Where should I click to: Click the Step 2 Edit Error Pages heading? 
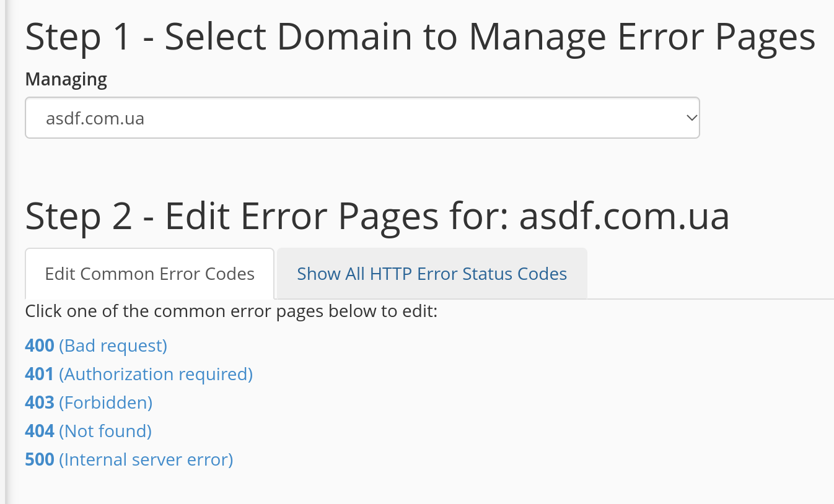tap(377, 216)
